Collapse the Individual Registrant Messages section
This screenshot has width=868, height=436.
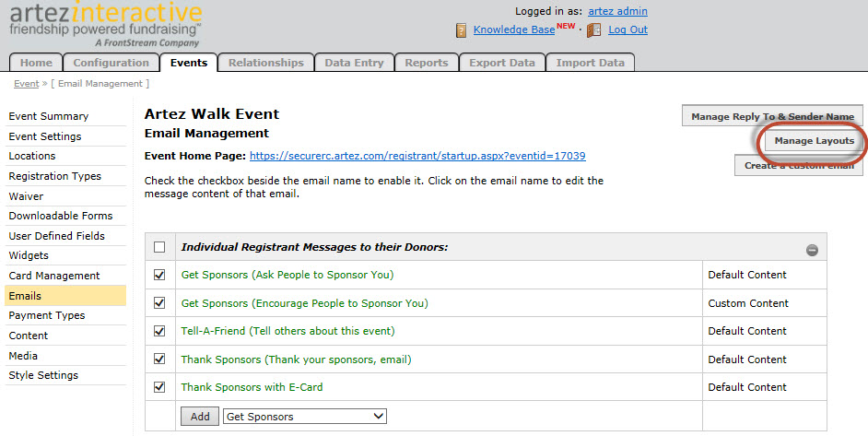812,250
